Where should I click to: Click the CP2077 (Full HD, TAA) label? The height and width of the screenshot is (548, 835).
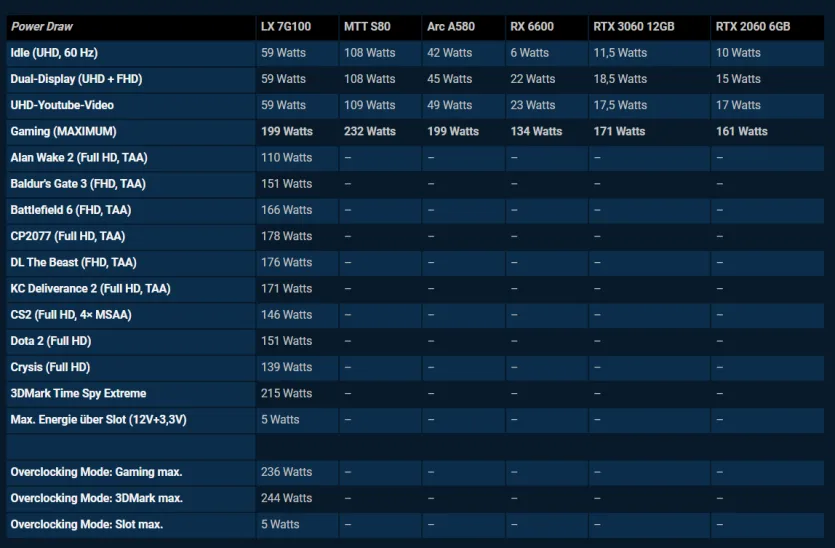(68, 236)
